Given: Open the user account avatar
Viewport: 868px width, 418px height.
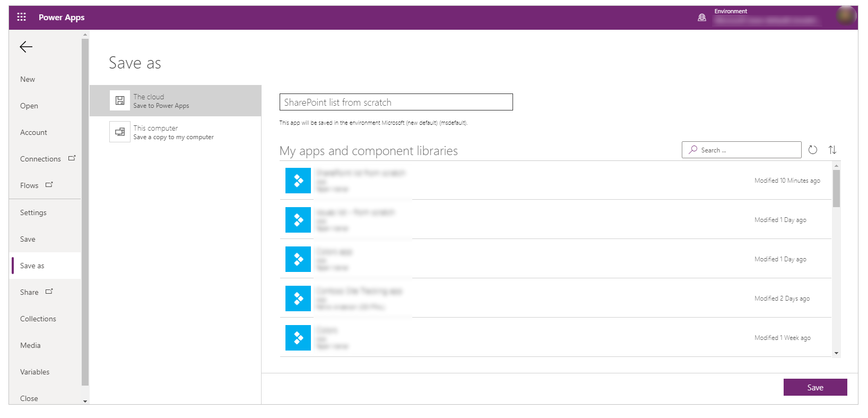Looking at the screenshot, I should [847, 15].
